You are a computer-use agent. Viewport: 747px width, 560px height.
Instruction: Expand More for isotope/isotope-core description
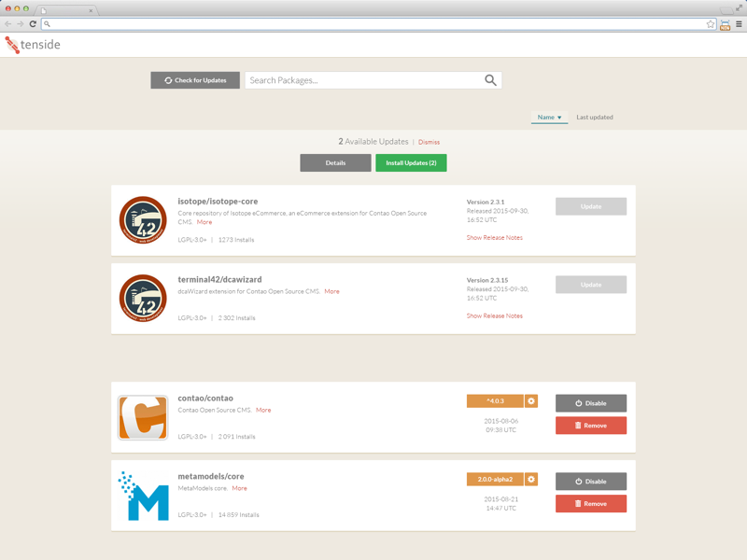click(x=204, y=222)
